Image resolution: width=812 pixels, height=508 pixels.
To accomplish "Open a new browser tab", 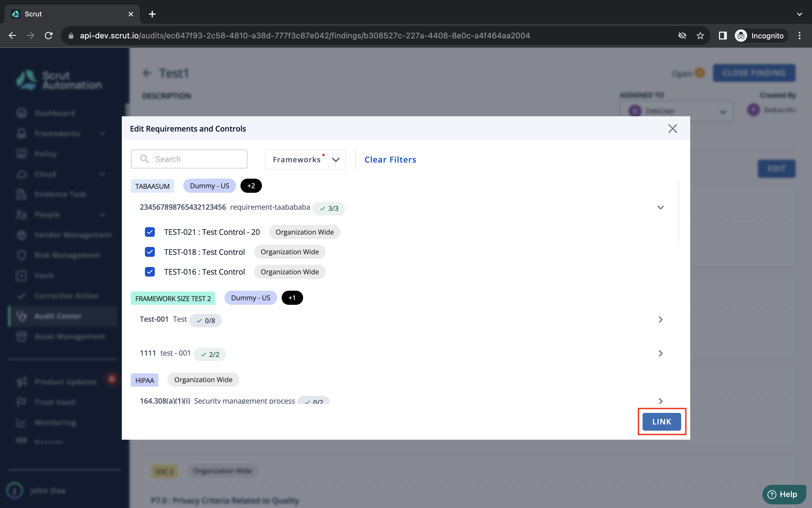I will pyautogui.click(x=152, y=14).
